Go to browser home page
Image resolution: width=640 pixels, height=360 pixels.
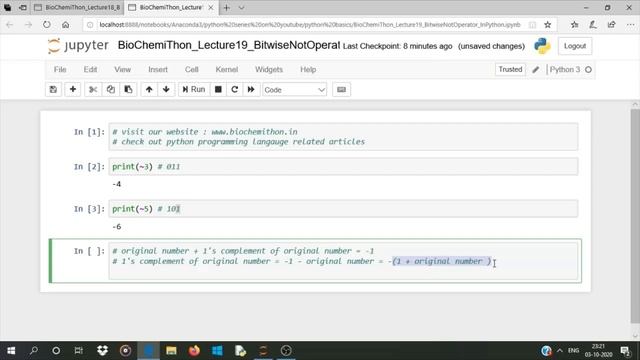(x=65, y=25)
